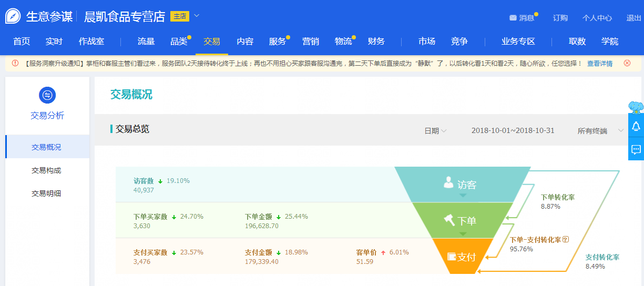Open the 竞争 tab

pyautogui.click(x=459, y=41)
